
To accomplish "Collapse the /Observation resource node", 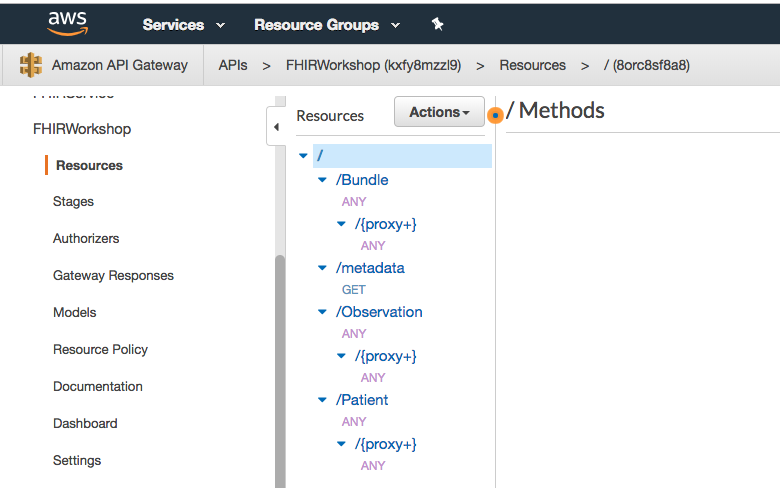I will (x=322, y=312).
